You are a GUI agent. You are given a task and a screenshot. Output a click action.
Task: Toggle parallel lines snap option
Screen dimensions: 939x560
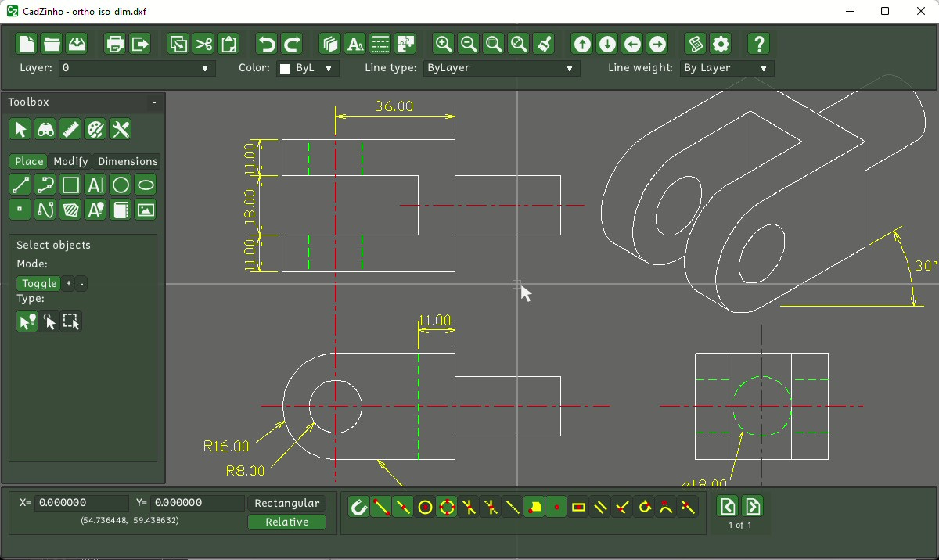click(x=600, y=507)
